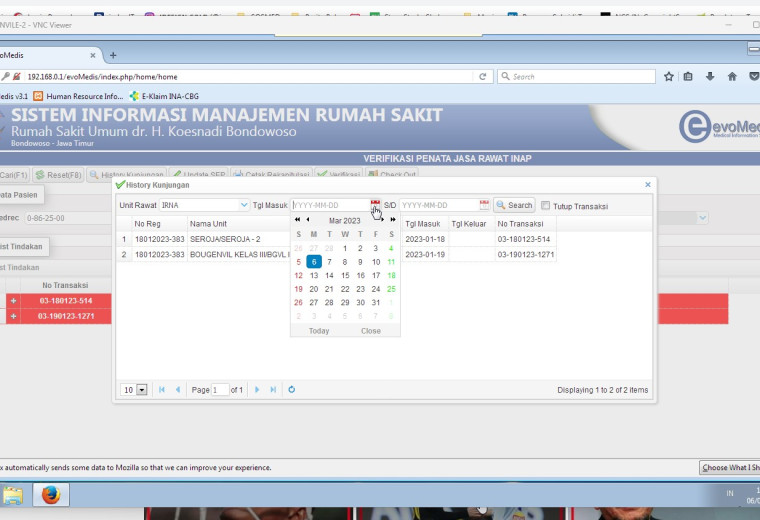Image resolution: width=760 pixels, height=520 pixels.
Task: Click the refresh icon in grid pager
Action: click(x=291, y=390)
